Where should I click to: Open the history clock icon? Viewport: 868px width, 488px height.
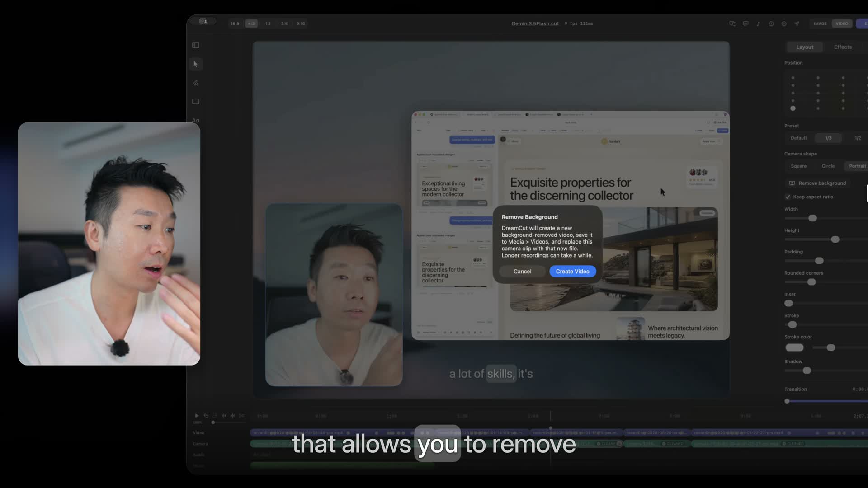tap(771, 23)
